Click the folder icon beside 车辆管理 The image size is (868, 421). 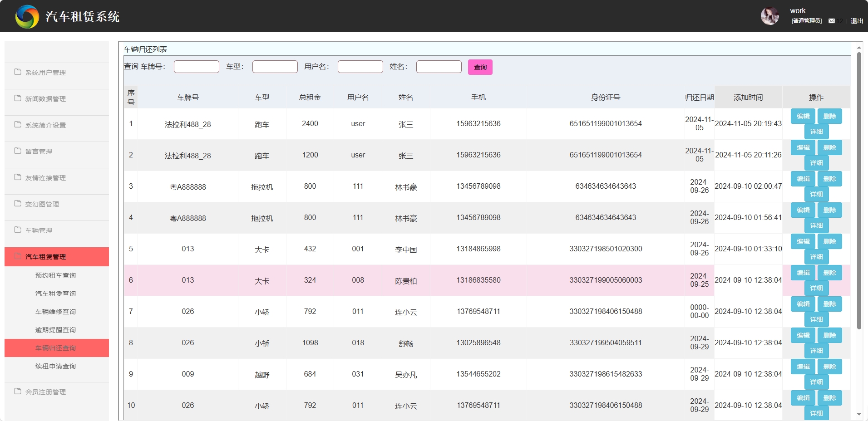coord(17,230)
